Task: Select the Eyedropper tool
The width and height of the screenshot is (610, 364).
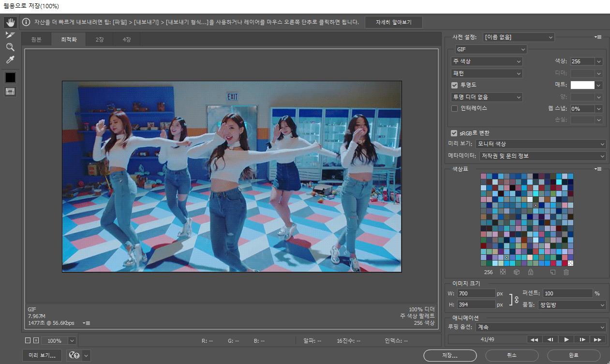Action: click(10, 60)
